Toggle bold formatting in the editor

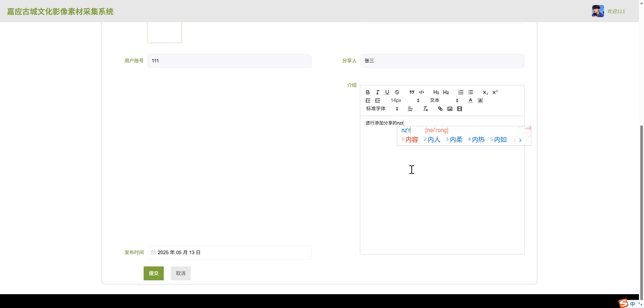click(x=368, y=92)
